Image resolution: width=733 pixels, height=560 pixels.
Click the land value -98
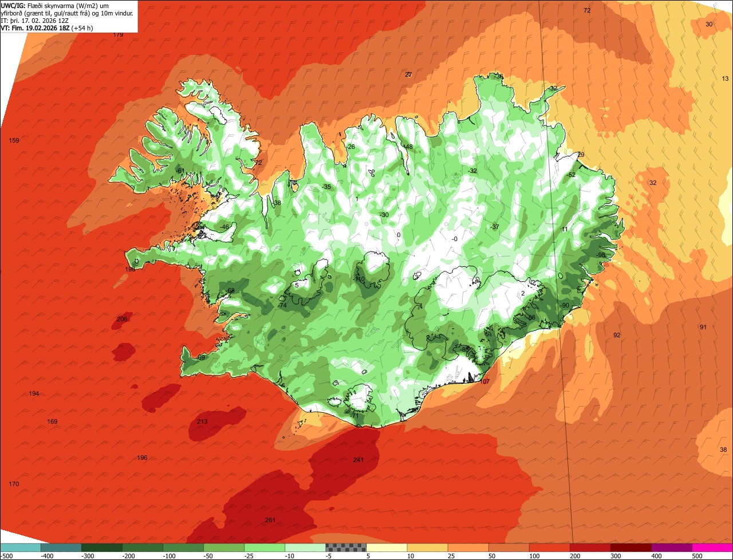(600, 255)
